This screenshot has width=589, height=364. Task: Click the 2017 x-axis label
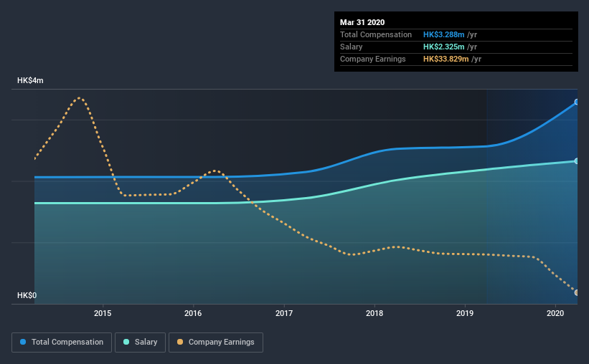click(284, 313)
